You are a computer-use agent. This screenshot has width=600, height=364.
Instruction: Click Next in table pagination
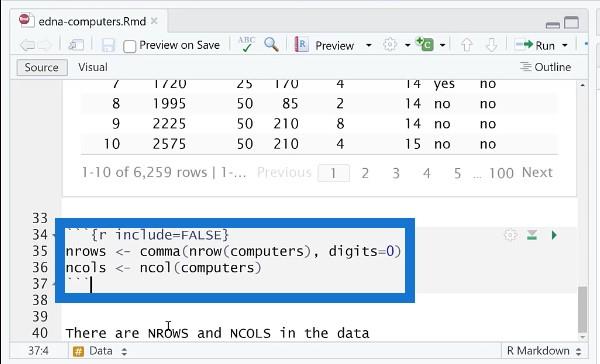537,173
